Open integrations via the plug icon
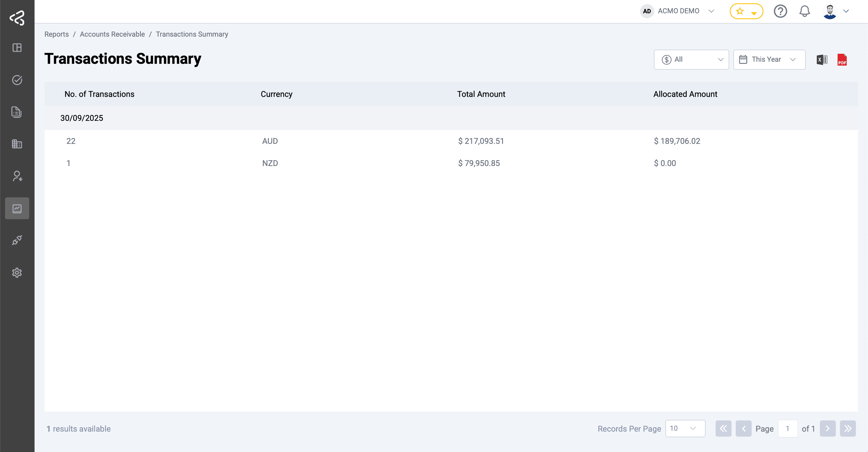 [17, 240]
